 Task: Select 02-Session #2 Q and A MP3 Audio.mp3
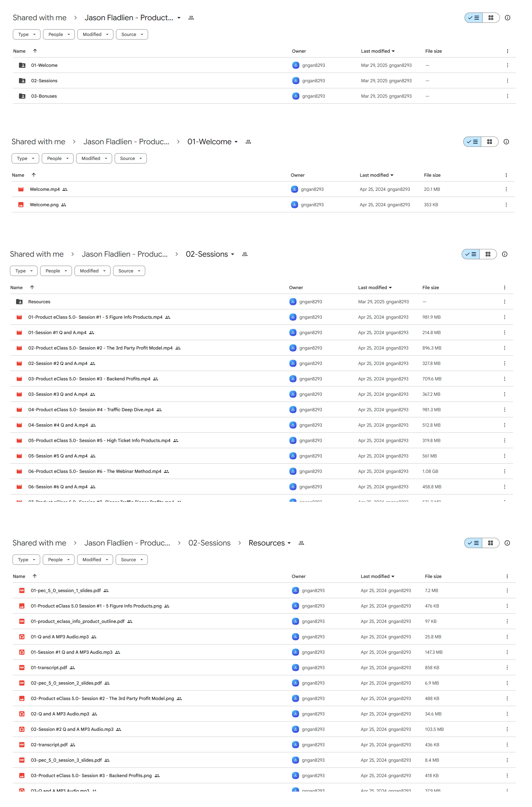(264, 729)
